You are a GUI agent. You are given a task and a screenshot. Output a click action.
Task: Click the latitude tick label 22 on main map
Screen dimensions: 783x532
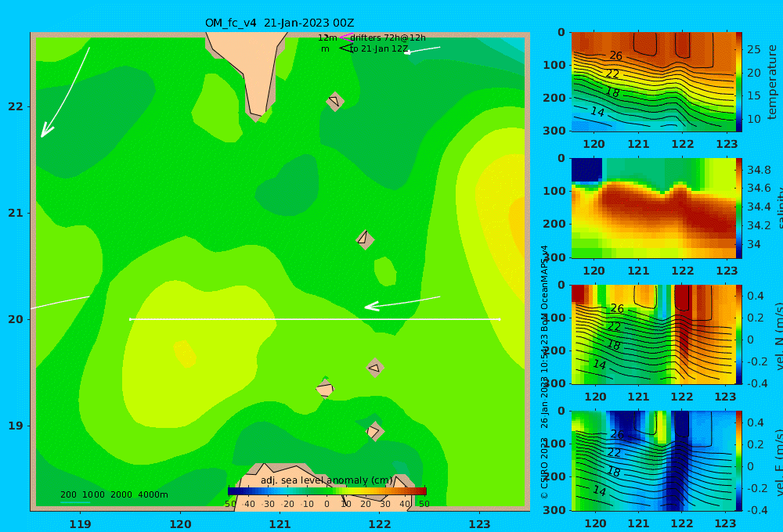pyautogui.click(x=16, y=107)
